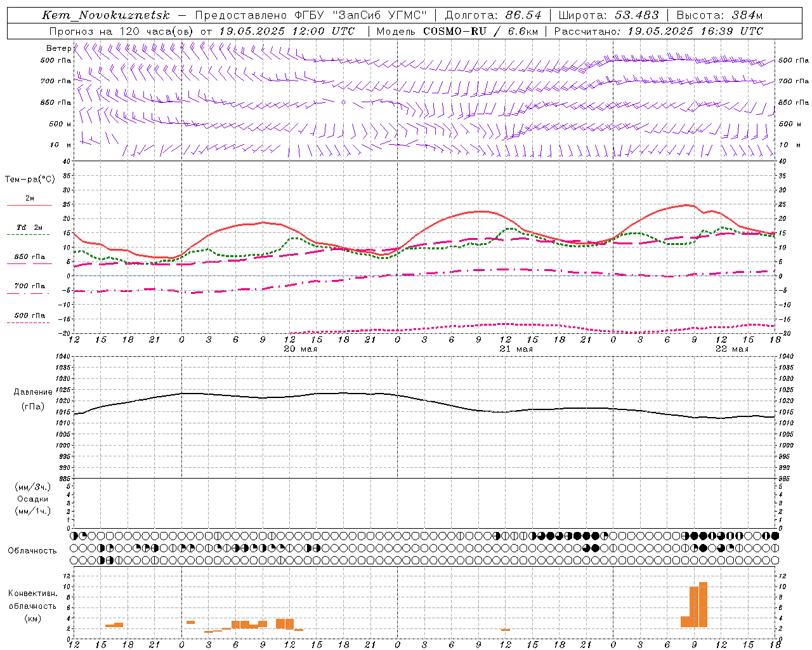Click the '22 мая' date label
The image size is (812, 650).
pos(732,349)
